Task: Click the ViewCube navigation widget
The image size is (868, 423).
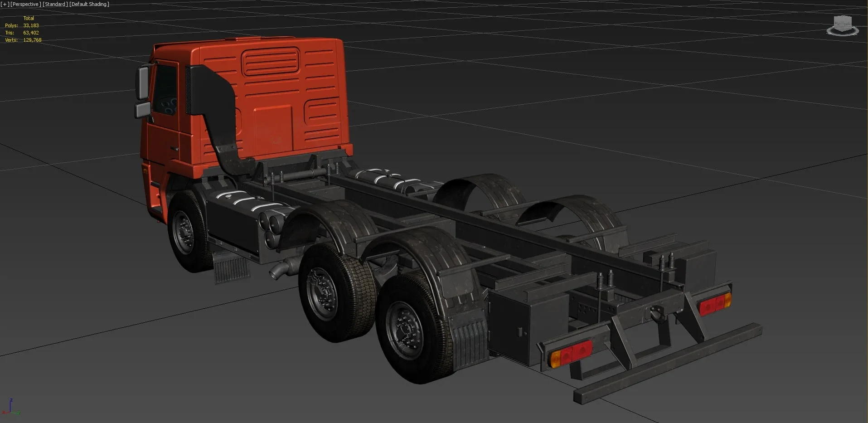Action: click(843, 25)
